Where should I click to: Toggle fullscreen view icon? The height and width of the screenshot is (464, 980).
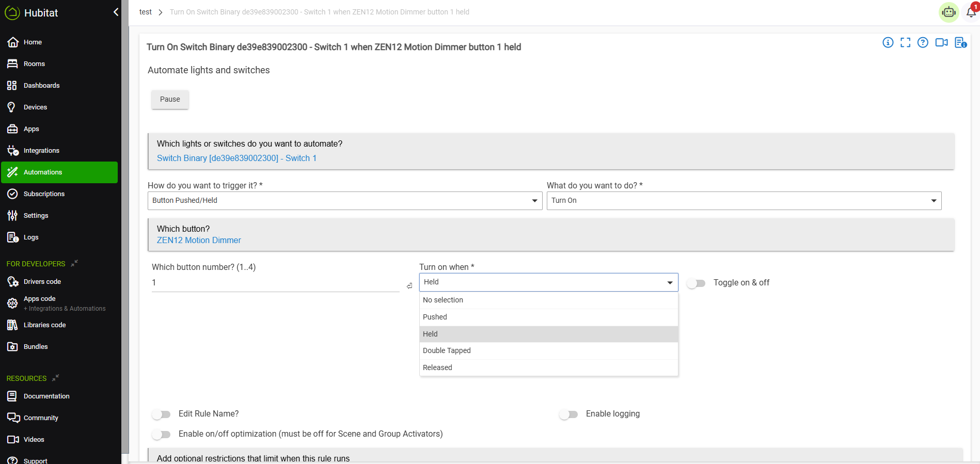click(906, 42)
